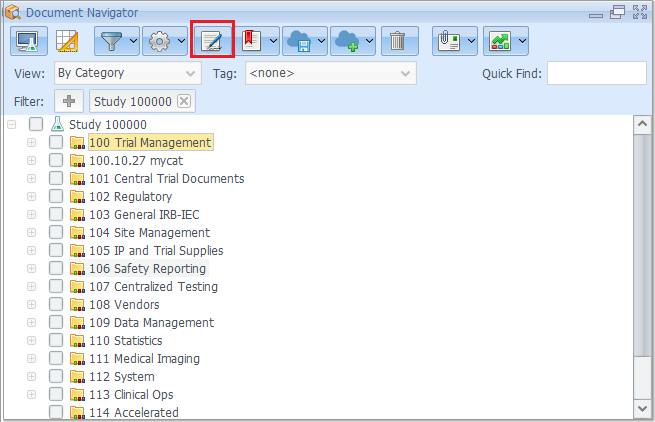Click the monitor with flask toolbar icon
Image resolution: width=655 pixels, height=422 pixels.
coord(28,41)
